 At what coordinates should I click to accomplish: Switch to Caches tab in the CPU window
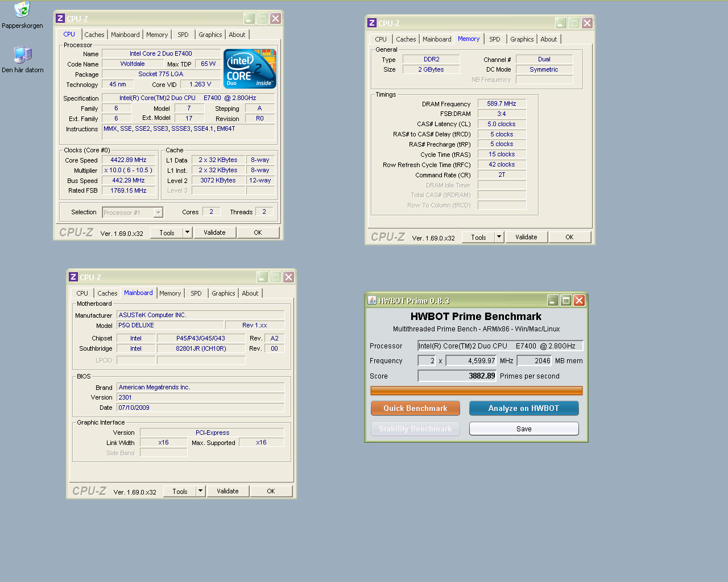(x=94, y=35)
